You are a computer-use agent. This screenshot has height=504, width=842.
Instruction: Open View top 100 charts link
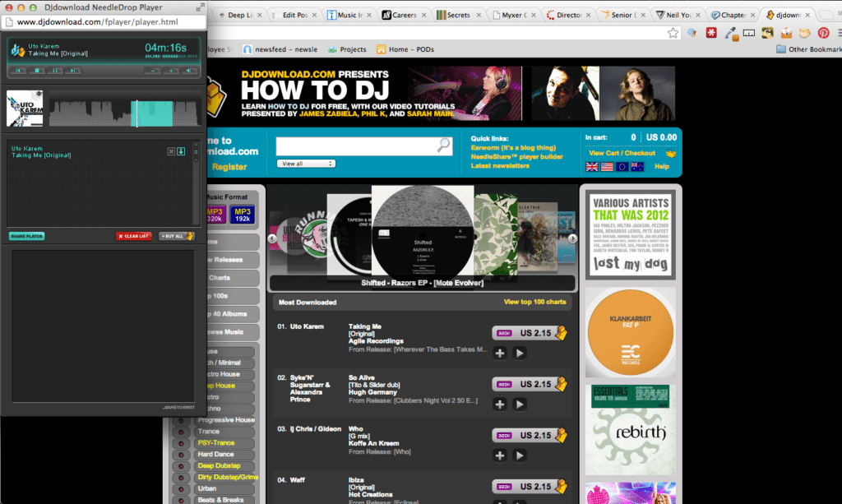point(534,303)
